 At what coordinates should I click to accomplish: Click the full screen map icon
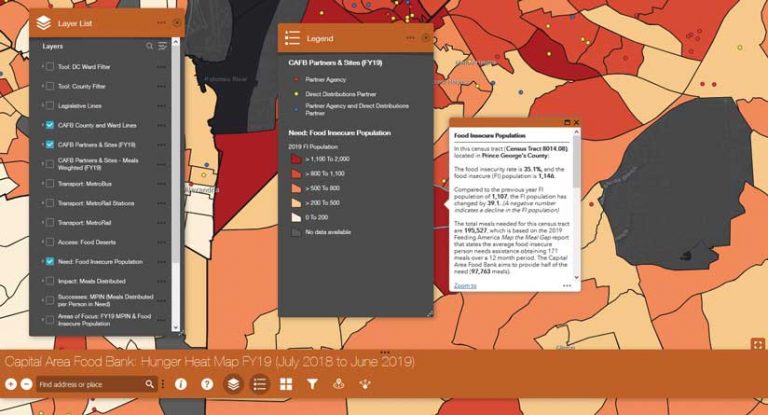[x=758, y=344]
